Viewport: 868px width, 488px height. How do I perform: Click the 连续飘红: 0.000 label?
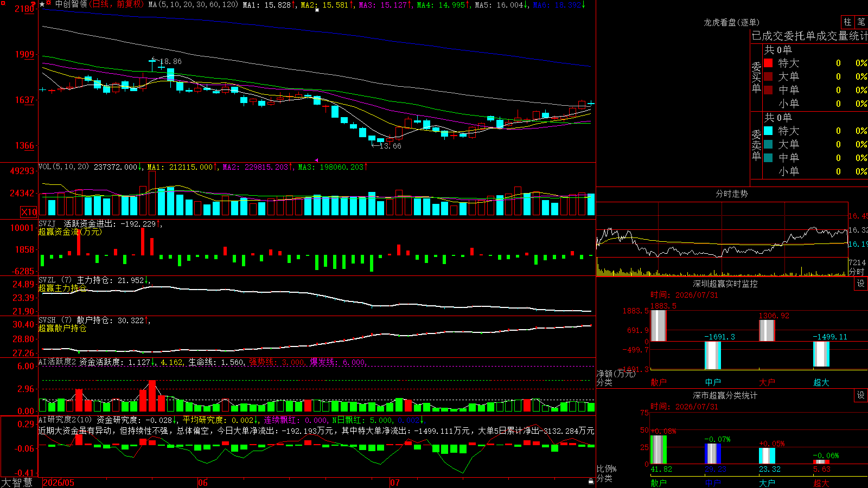296,420
